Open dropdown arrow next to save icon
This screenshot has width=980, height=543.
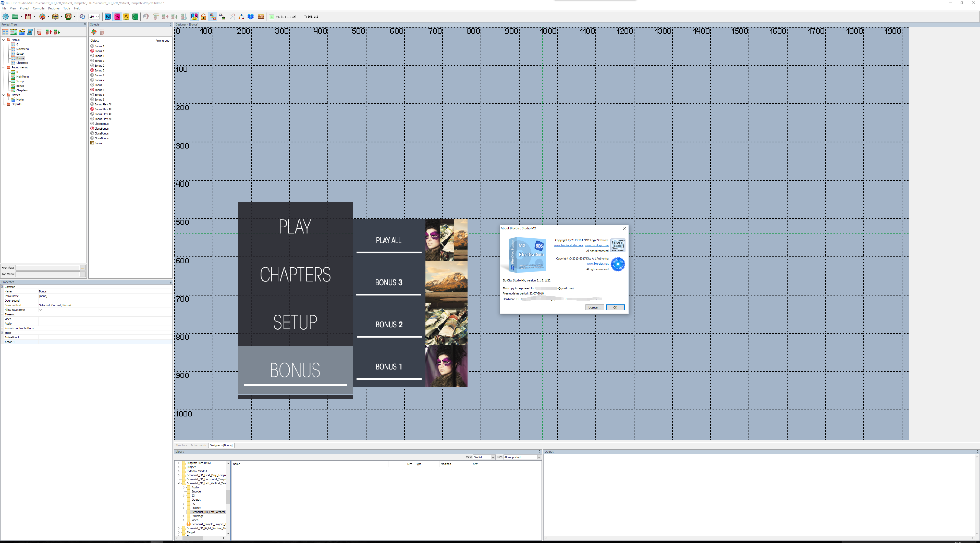click(x=34, y=17)
